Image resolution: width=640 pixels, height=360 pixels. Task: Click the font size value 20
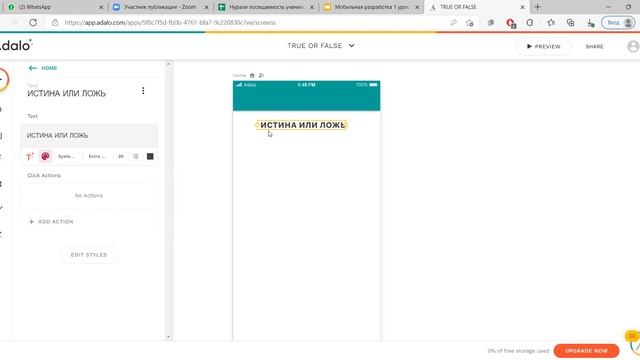(x=121, y=156)
